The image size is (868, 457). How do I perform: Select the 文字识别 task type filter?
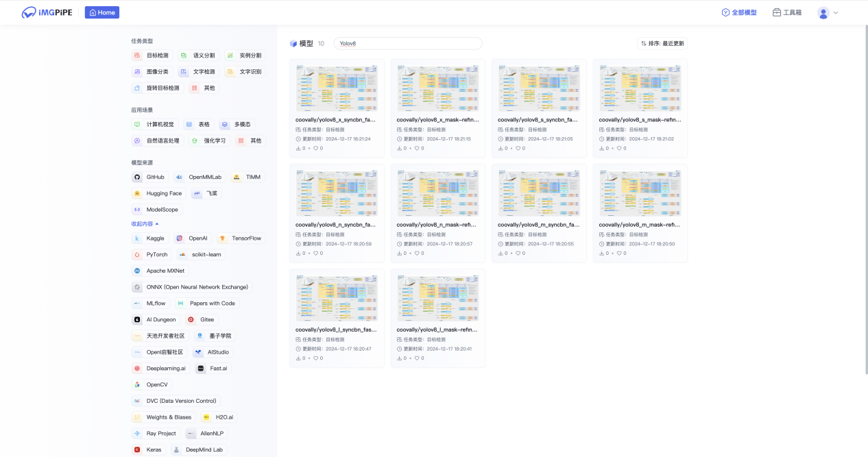point(244,71)
